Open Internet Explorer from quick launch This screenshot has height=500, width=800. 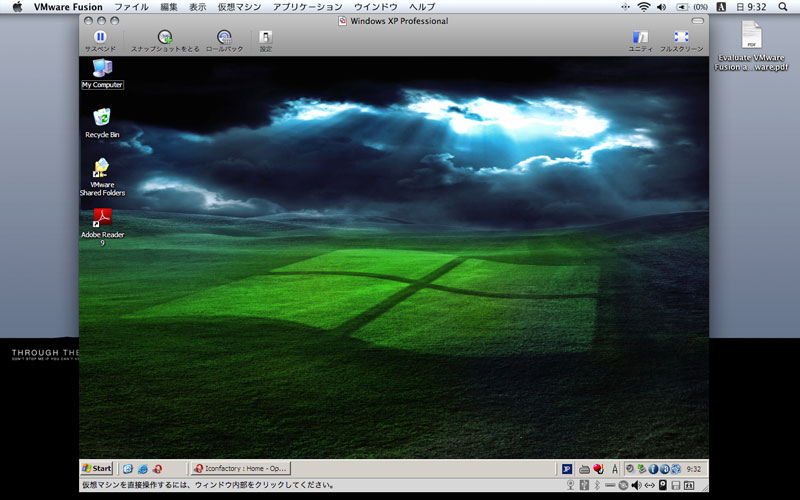143,468
